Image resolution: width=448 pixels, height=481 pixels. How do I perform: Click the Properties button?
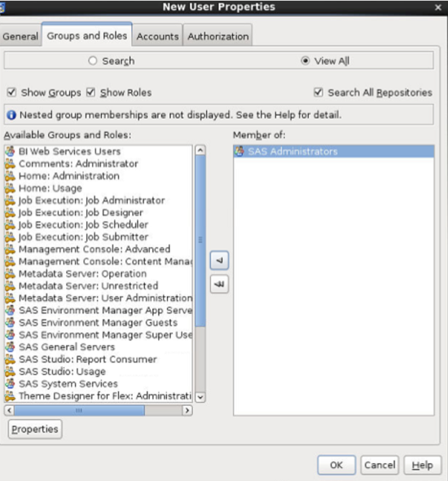tap(35, 429)
